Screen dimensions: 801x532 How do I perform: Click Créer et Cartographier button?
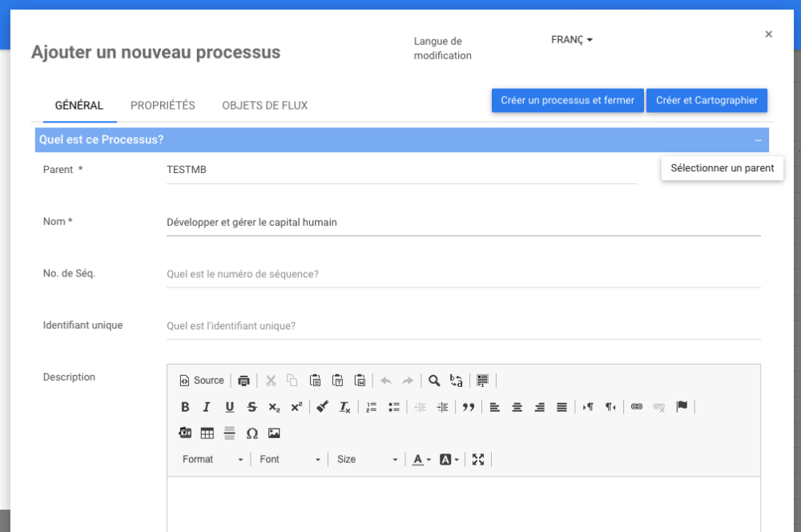(x=706, y=100)
